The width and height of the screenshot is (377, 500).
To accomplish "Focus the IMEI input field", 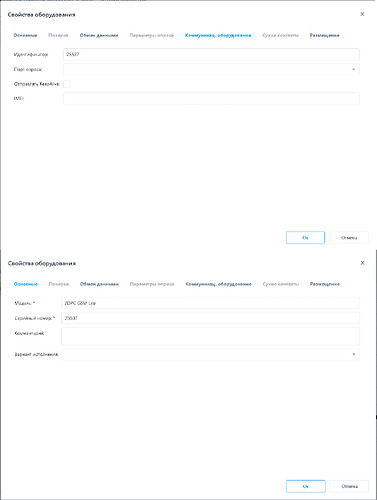I will [x=211, y=98].
